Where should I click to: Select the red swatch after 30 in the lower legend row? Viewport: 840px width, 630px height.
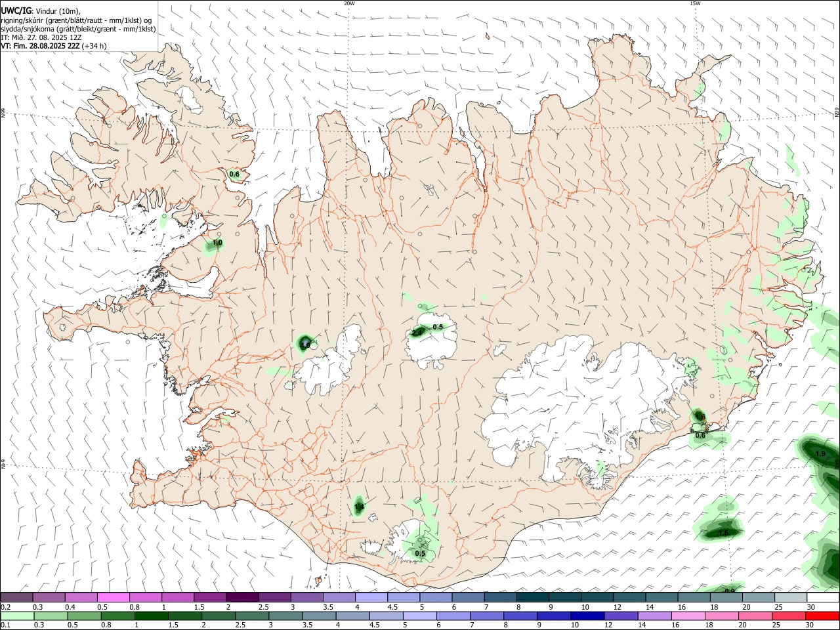click(x=822, y=616)
